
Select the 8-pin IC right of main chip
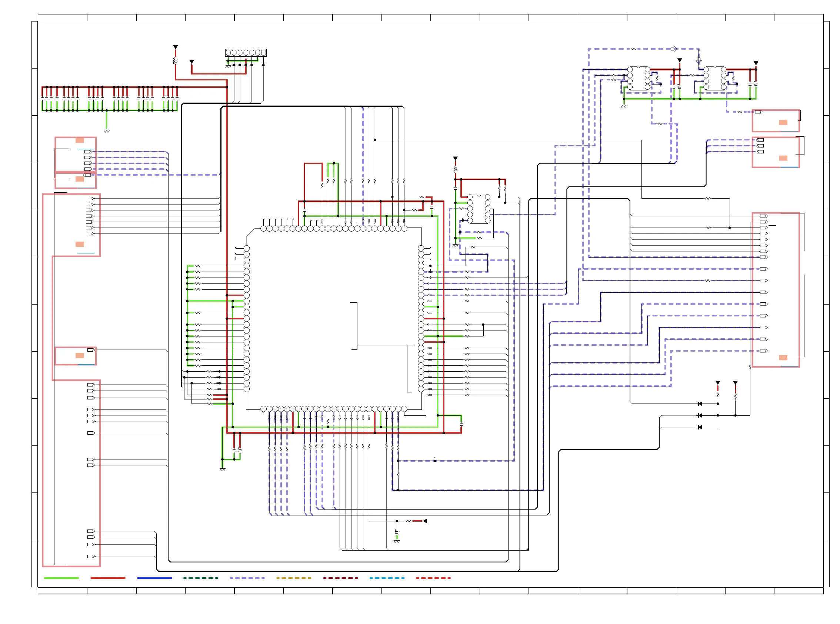point(479,208)
